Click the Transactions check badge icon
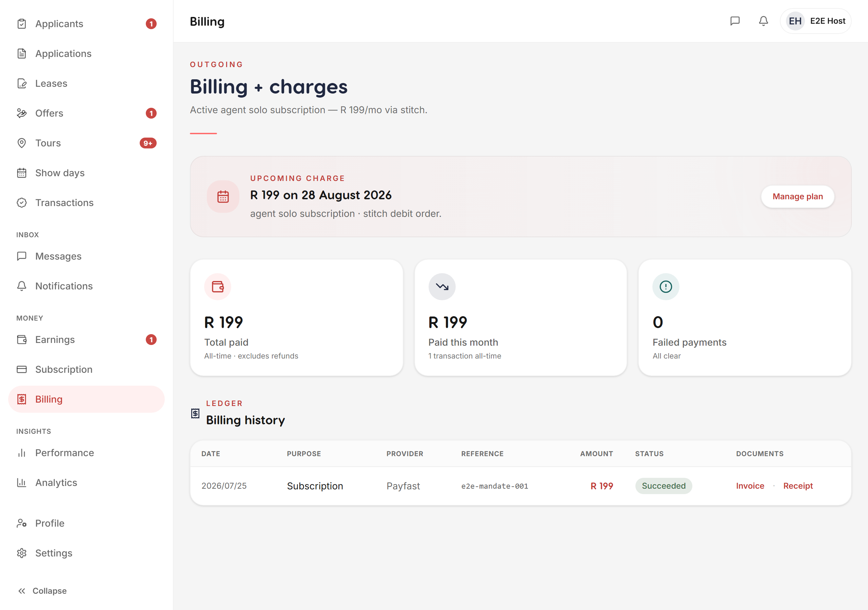868x610 pixels. tap(22, 203)
